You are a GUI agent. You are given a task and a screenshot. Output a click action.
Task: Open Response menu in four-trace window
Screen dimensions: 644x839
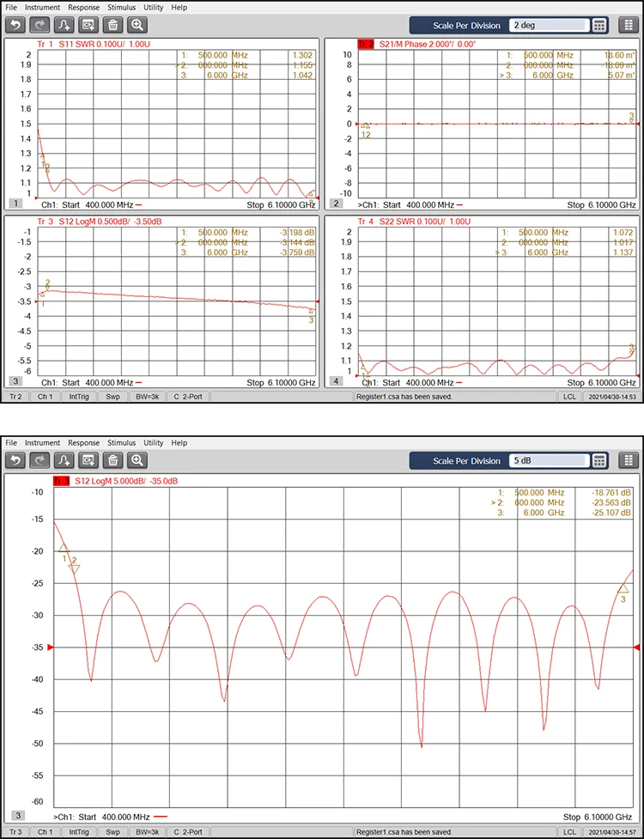click(x=83, y=8)
